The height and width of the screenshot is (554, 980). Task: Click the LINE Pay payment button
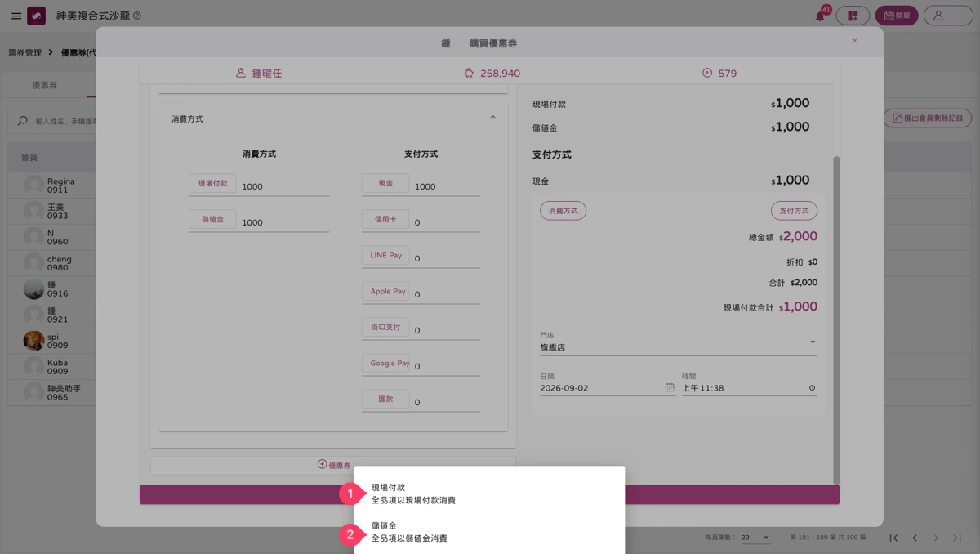[x=385, y=256]
